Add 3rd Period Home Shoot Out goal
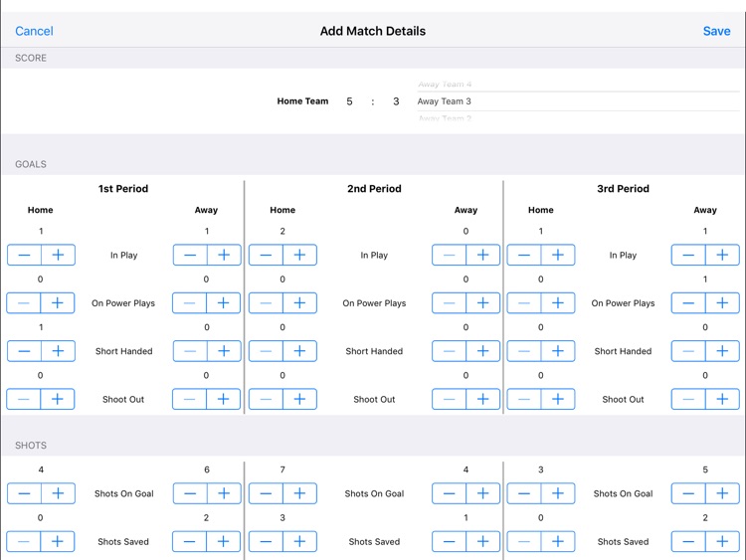Screen dimensions: 746x560 558,399
